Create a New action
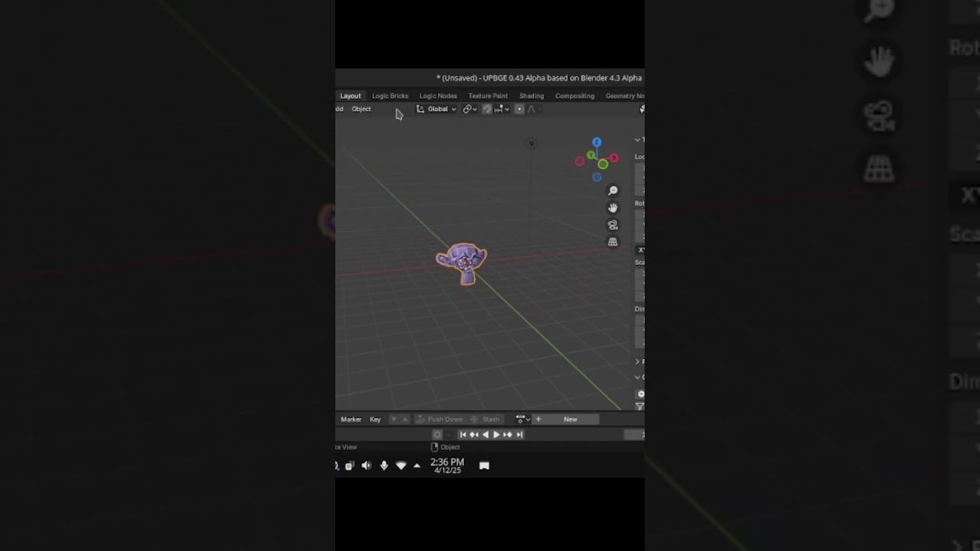 570,419
